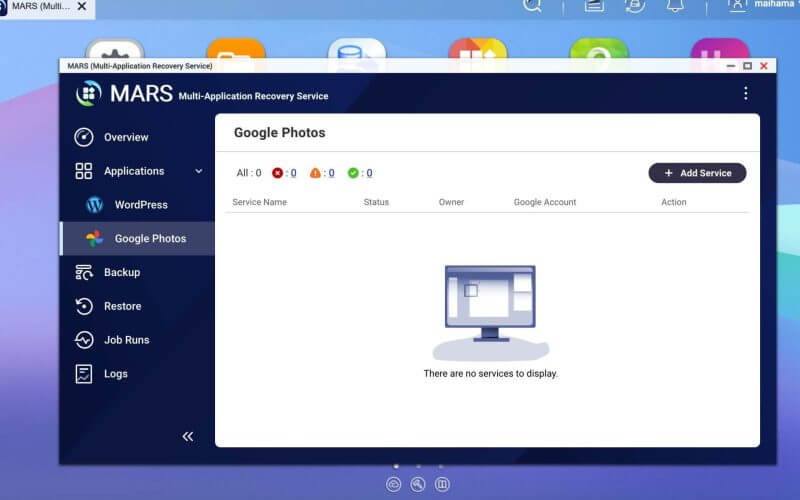Minimize the MARS window
Screen dimensions: 800x500
point(731,66)
